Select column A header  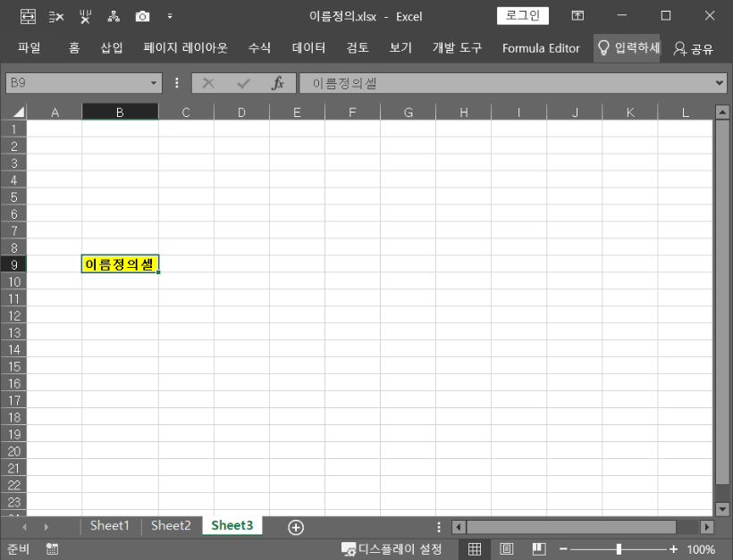pyautogui.click(x=55, y=113)
